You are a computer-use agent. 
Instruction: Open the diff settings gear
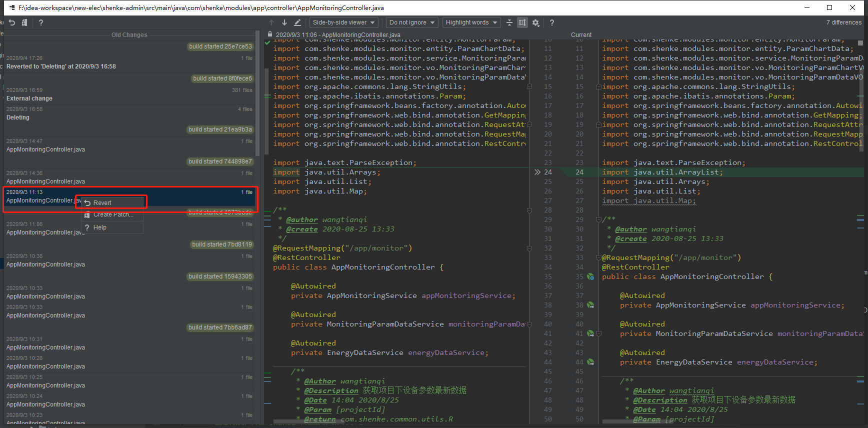(x=535, y=22)
